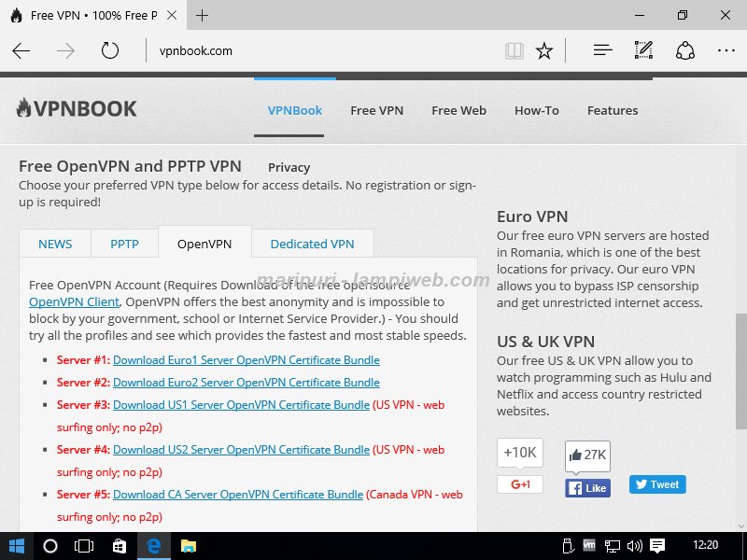Click the Google +1 button

pos(520,484)
